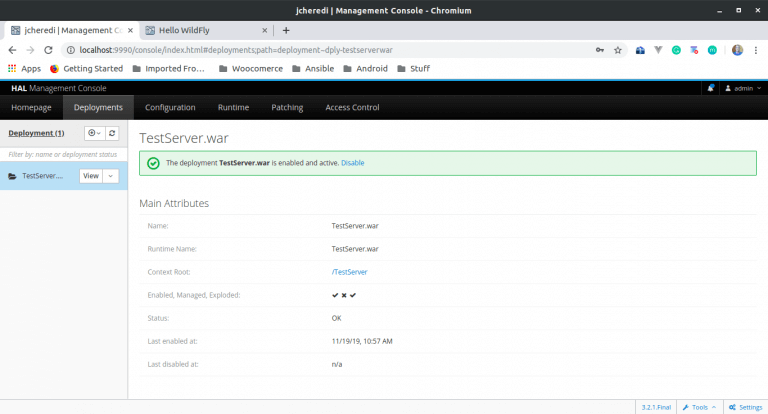The width and height of the screenshot is (768, 414).
Task: Go to the Access Control tab
Action: pos(352,107)
